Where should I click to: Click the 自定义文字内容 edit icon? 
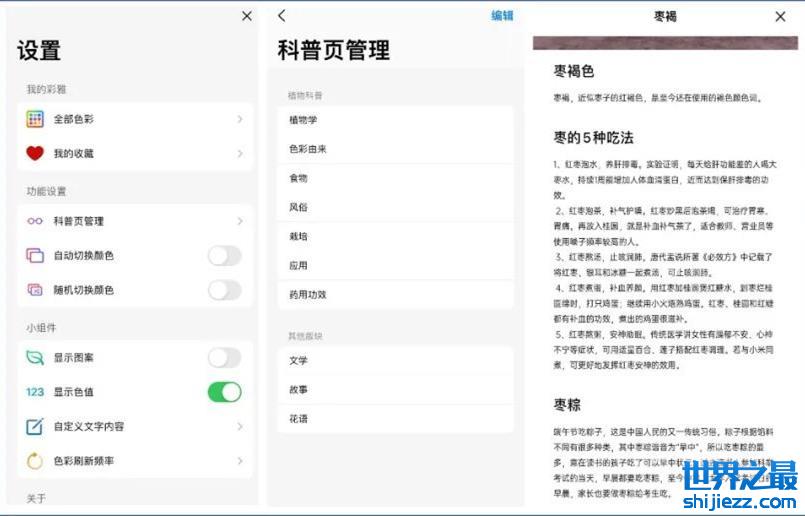click(35, 427)
